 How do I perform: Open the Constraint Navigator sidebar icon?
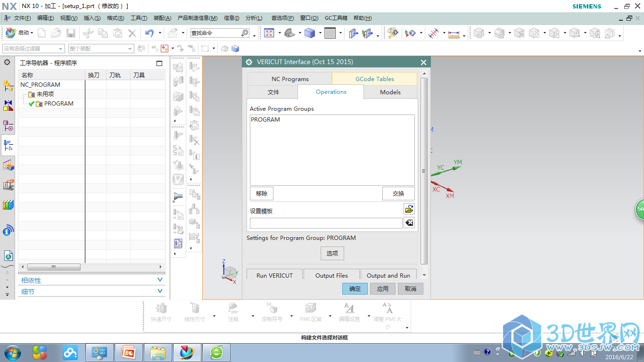point(8,105)
